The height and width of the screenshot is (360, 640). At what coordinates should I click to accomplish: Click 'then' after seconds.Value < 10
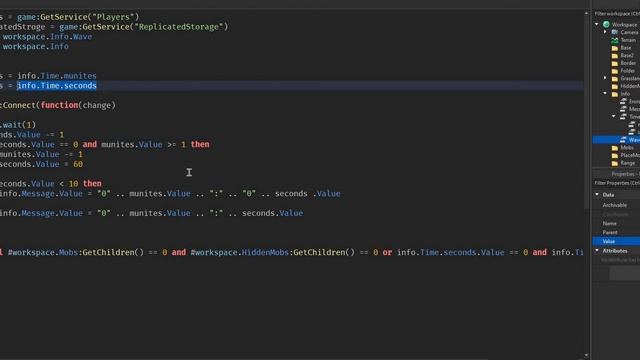click(x=92, y=184)
